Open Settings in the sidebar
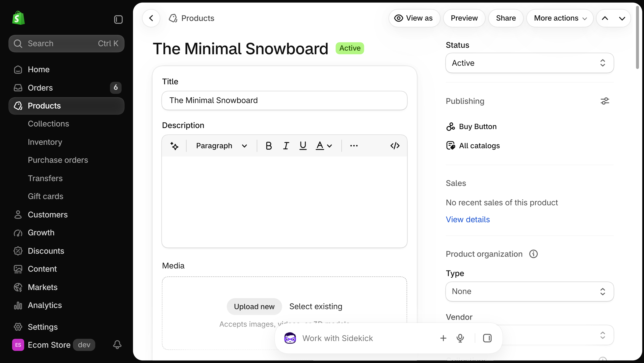Image resolution: width=644 pixels, height=363 pixels. click(x=66, y=327)
